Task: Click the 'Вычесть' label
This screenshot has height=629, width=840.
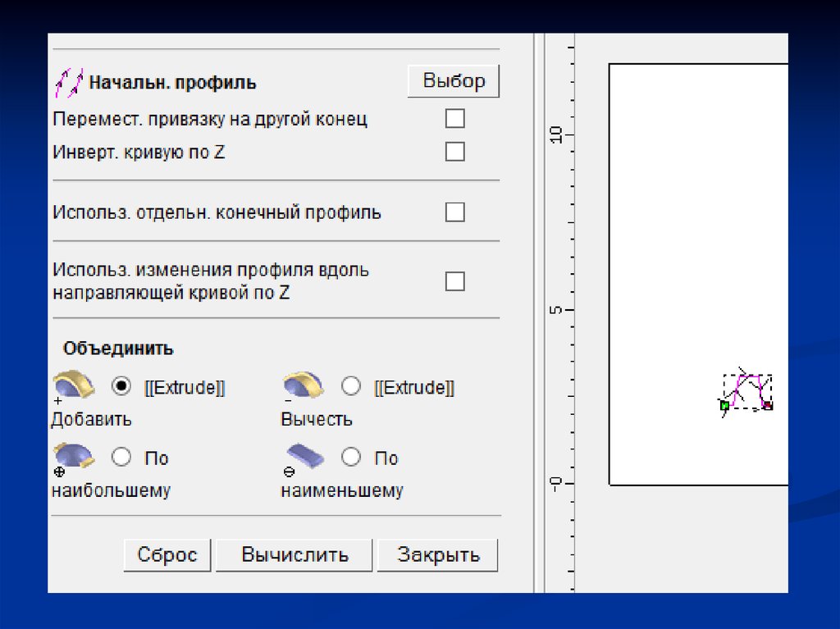Action: click(317, 420)
